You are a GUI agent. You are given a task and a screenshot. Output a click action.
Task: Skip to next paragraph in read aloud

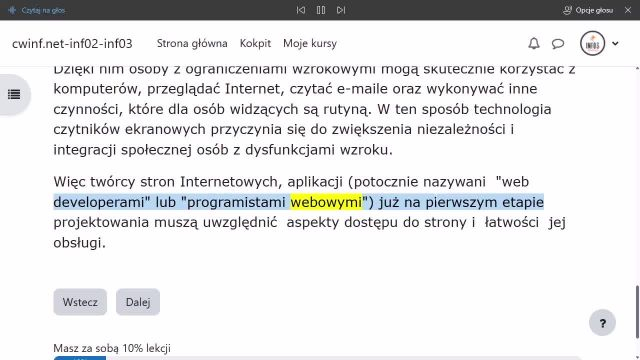[341, 10]
